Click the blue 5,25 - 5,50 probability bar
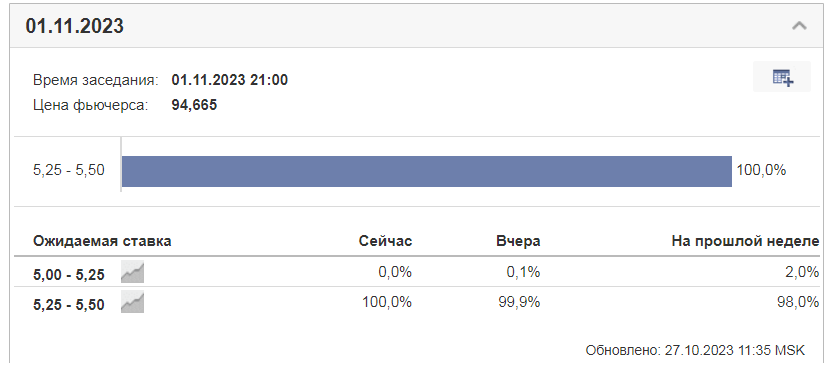 [427, 171]
